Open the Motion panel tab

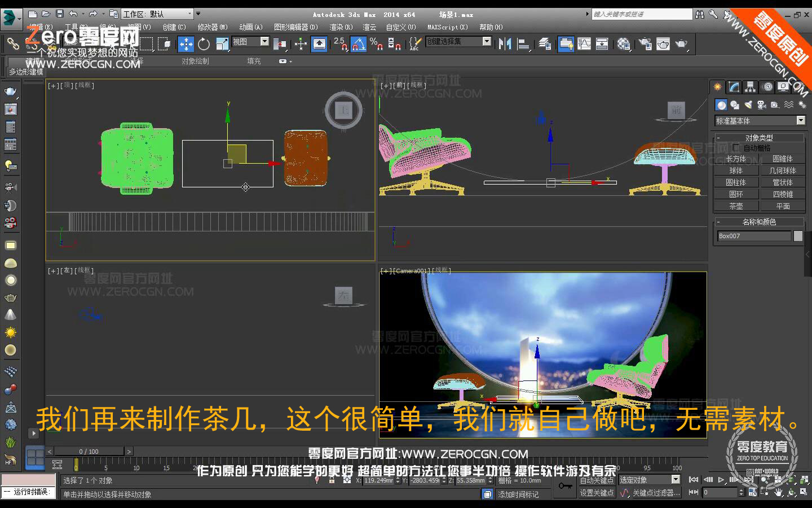[x=767, y=86]
